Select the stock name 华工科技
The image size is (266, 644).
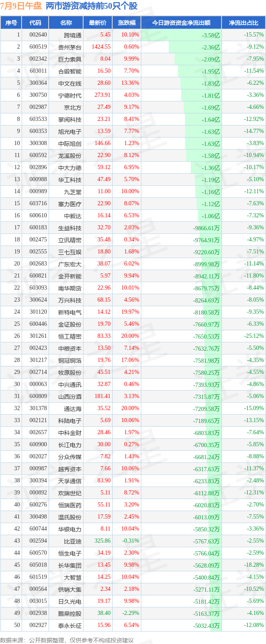coord(70,179)
